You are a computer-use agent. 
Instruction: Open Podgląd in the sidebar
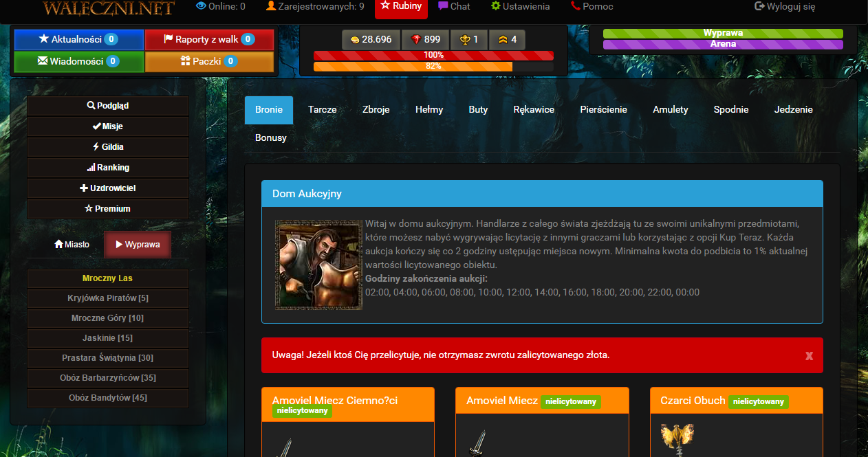coord(108,106)
